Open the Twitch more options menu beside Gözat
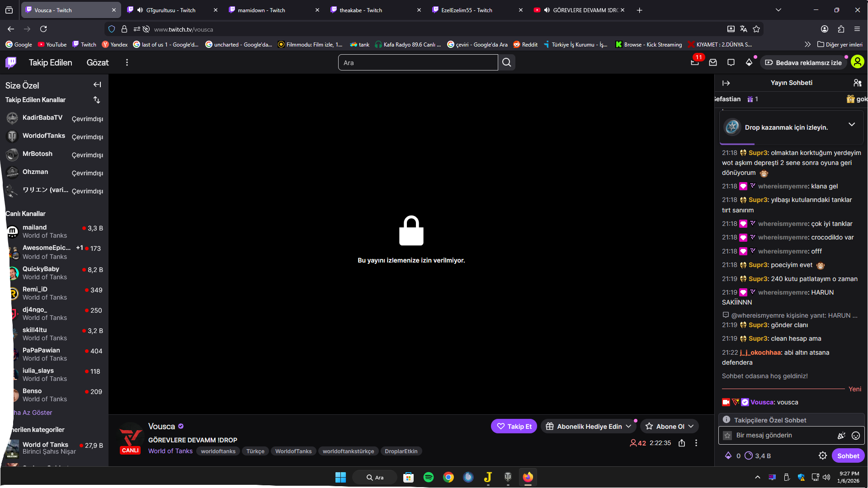The width and height of the screenshot is (868, 488). [x=127, y=62]
